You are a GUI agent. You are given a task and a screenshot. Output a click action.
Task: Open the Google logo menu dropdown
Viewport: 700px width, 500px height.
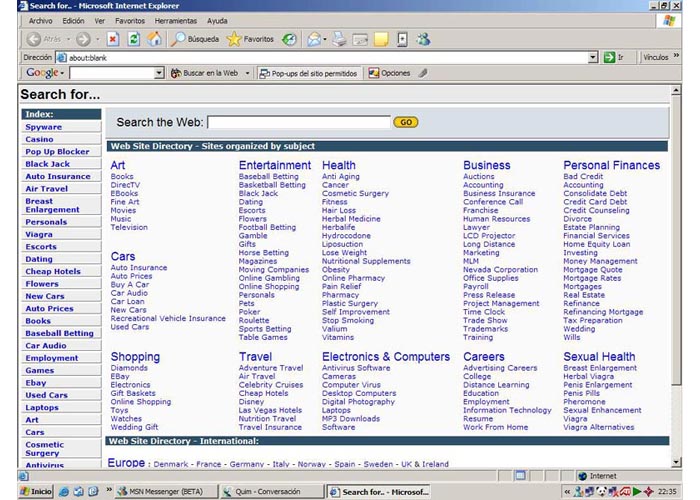click(62, 73)
